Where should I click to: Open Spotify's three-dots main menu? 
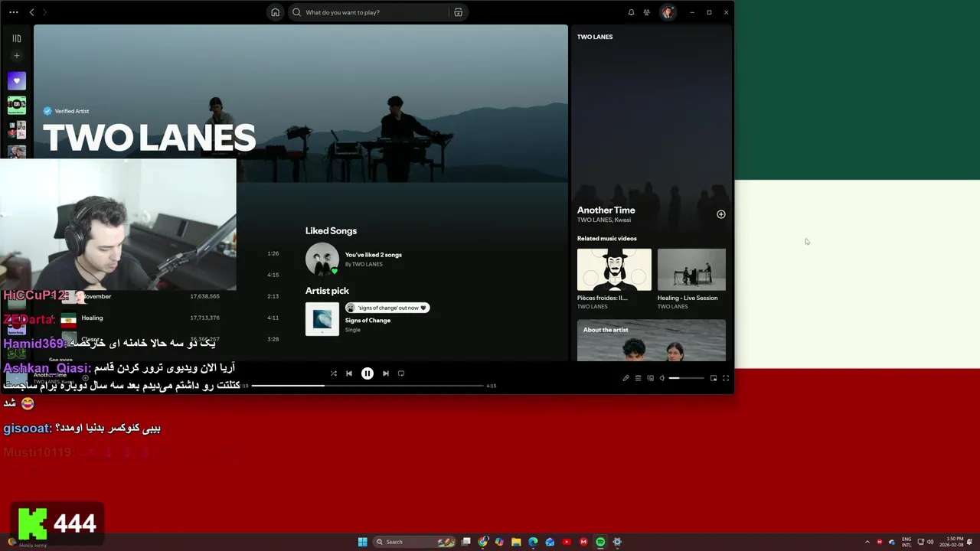point(13,12)
